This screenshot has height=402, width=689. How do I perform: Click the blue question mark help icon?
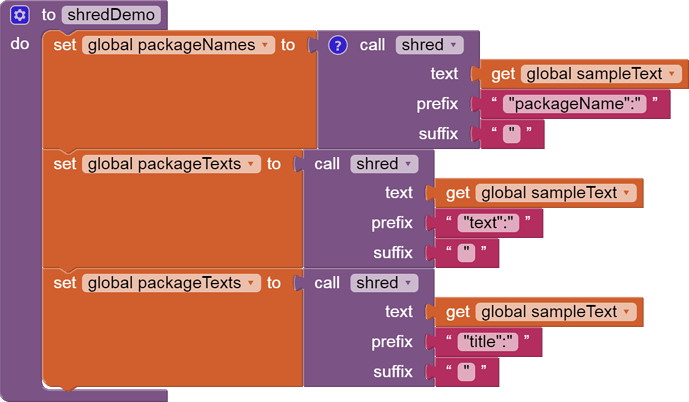[x=337, y=45]
